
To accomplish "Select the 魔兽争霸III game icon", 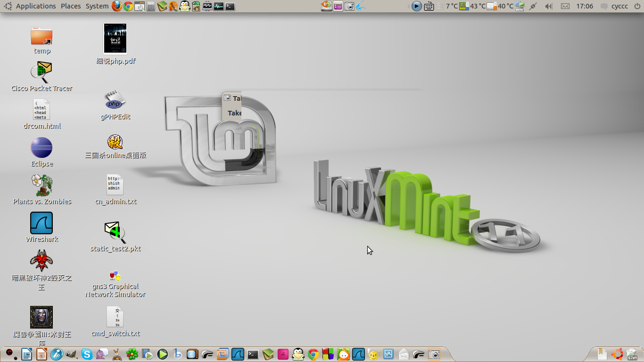I will (42, 326).
